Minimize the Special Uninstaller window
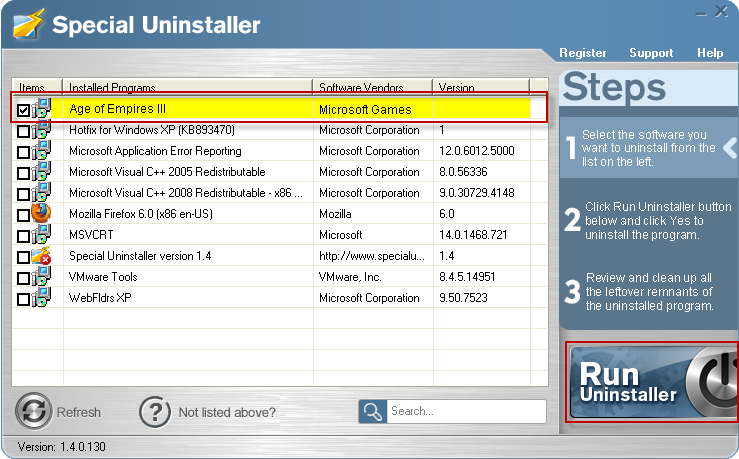The height and width of the screenshot is (459, 739). pos(701,14)
